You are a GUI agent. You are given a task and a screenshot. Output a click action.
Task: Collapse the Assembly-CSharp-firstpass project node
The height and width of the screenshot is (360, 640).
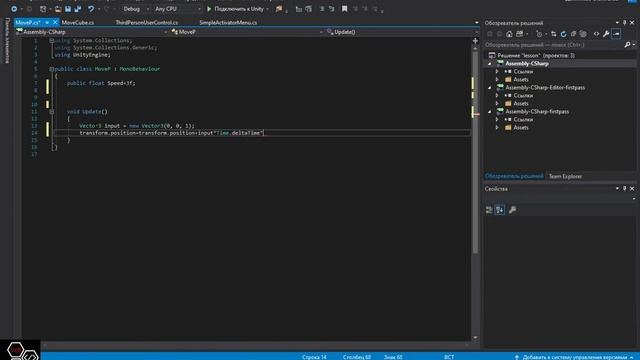pos(490,111)
